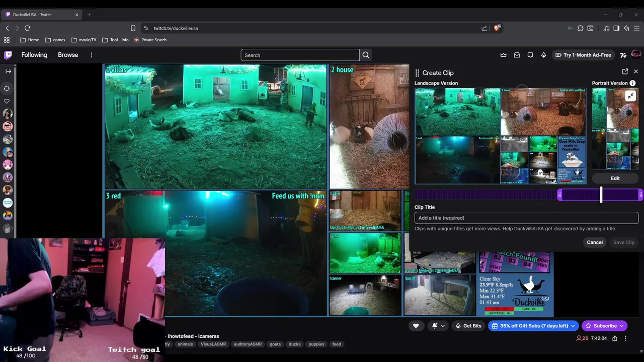The image size is (644, 362).
Task: Open the 7TV extension icon
Action: pos(623,55)
